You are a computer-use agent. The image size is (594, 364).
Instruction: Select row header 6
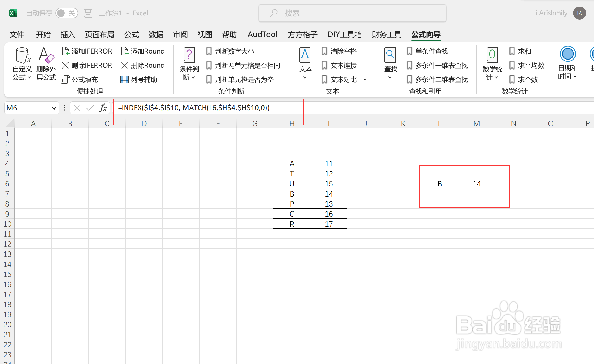point(7,184)
